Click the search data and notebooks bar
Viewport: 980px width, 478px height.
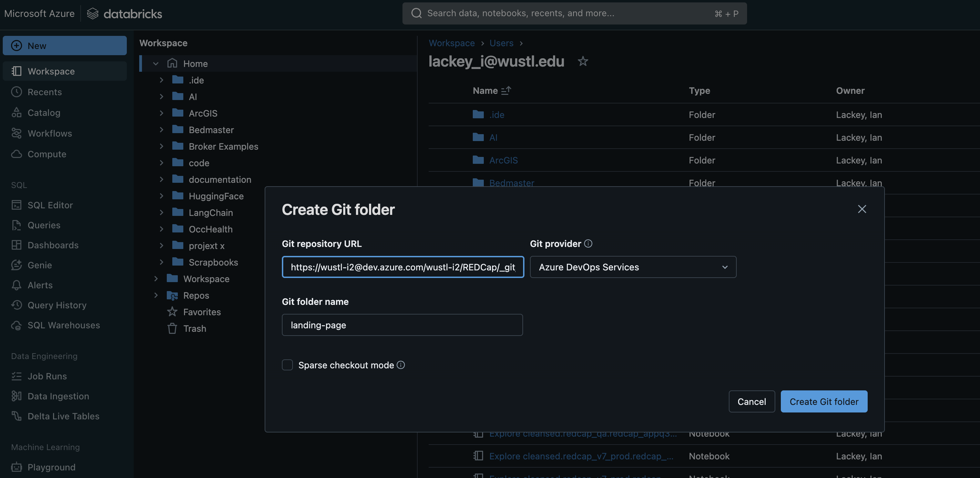[x=574, y=14]
